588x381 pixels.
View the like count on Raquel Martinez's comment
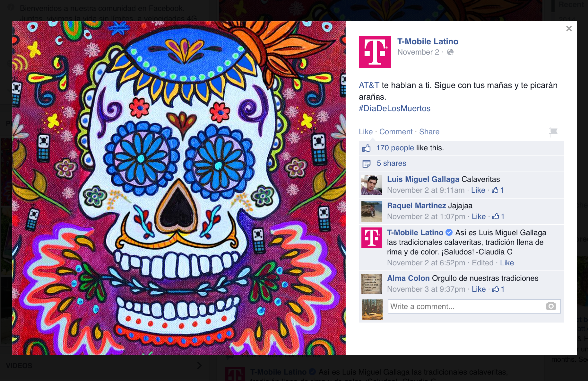click(x=498, y=217)
